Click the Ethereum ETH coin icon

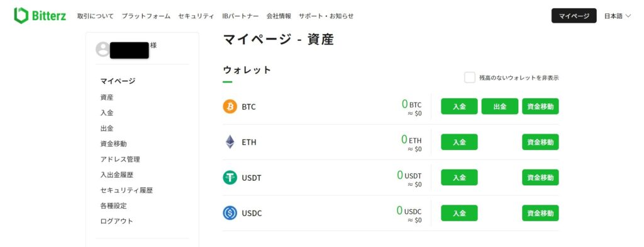[230, 142]
